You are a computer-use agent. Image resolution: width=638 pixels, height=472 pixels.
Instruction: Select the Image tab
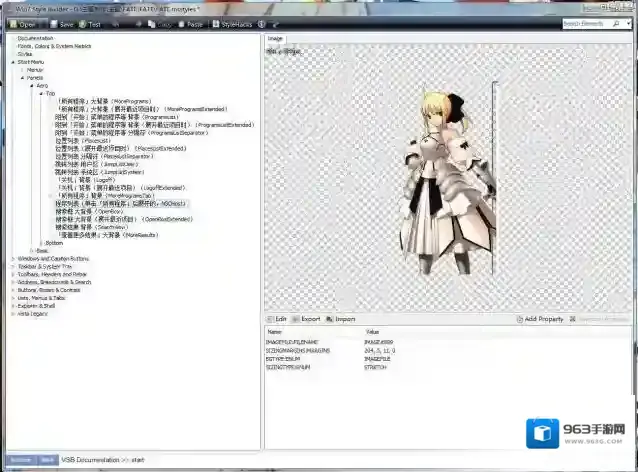276,38
